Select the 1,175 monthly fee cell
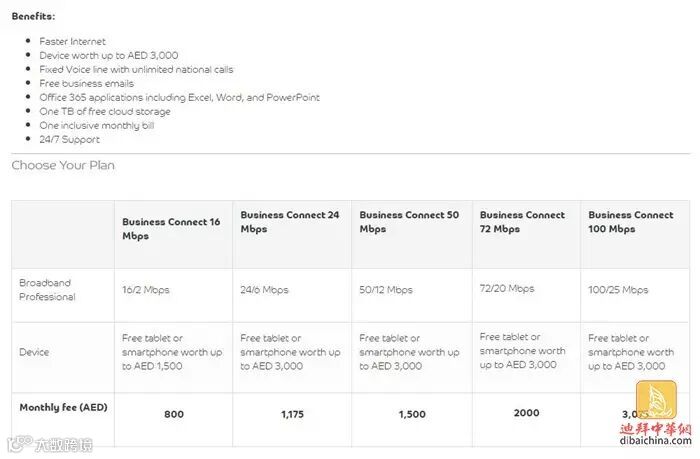Screen dimensions: 700x459 (291, 413)
